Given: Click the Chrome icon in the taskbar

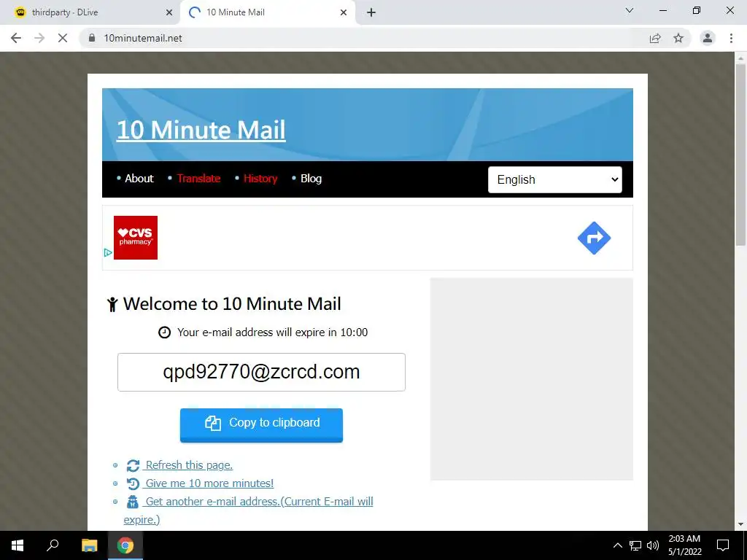Looking at the screenshot, I should click(x=125, y=545).
